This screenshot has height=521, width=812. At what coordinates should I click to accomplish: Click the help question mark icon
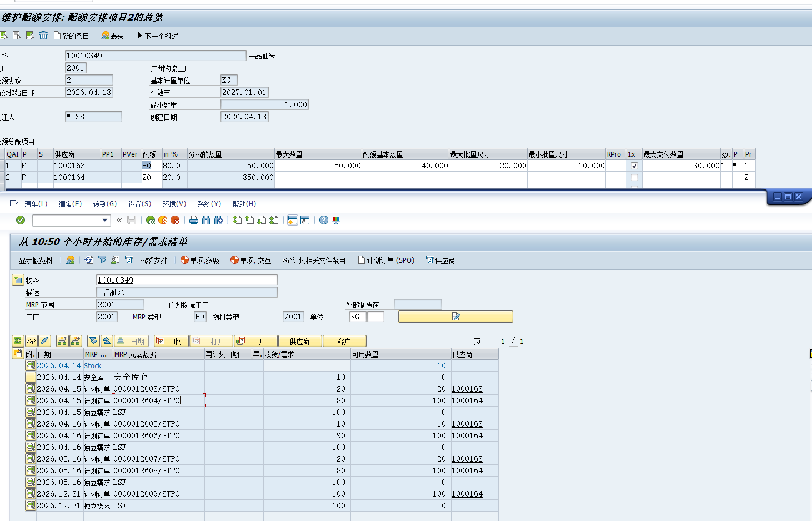[x=324, y=220]
